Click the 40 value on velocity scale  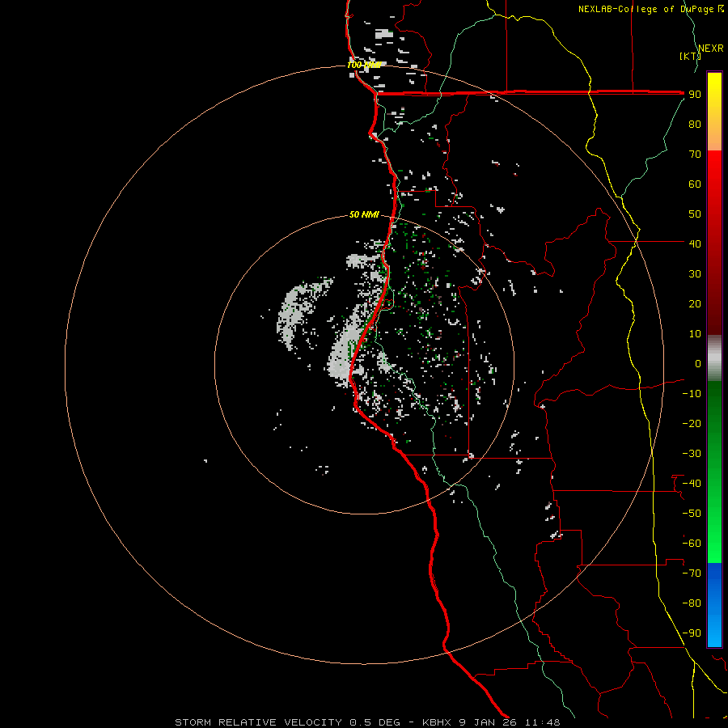[695, 243]
